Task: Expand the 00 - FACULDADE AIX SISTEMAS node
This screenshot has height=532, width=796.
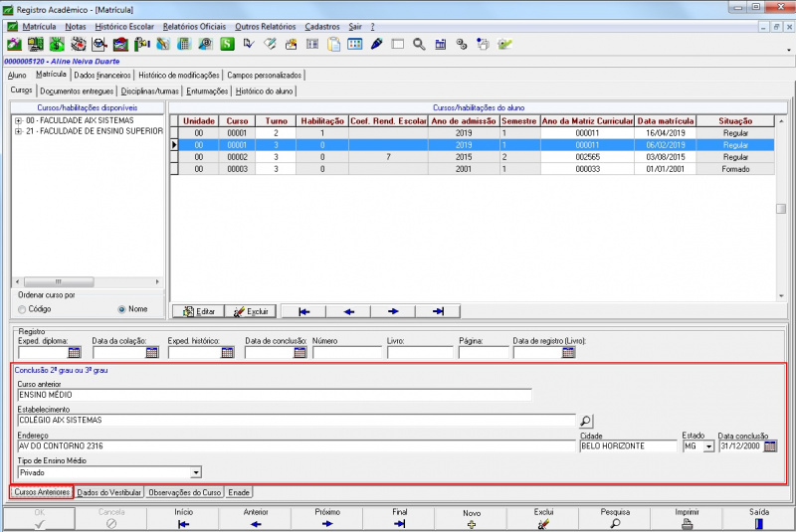Action: pyautogui.click(x=18, y=120)
